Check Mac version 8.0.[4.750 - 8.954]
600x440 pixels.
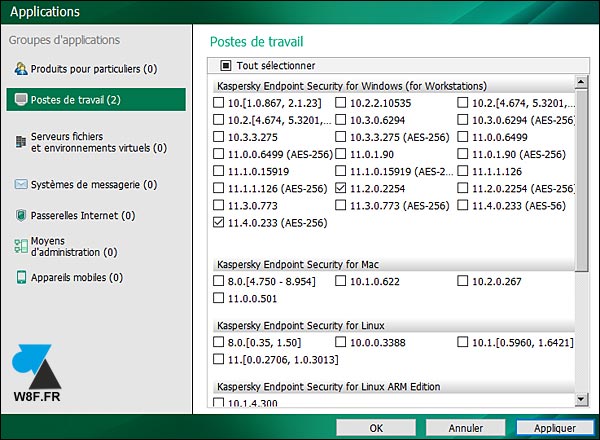(218, 281)
